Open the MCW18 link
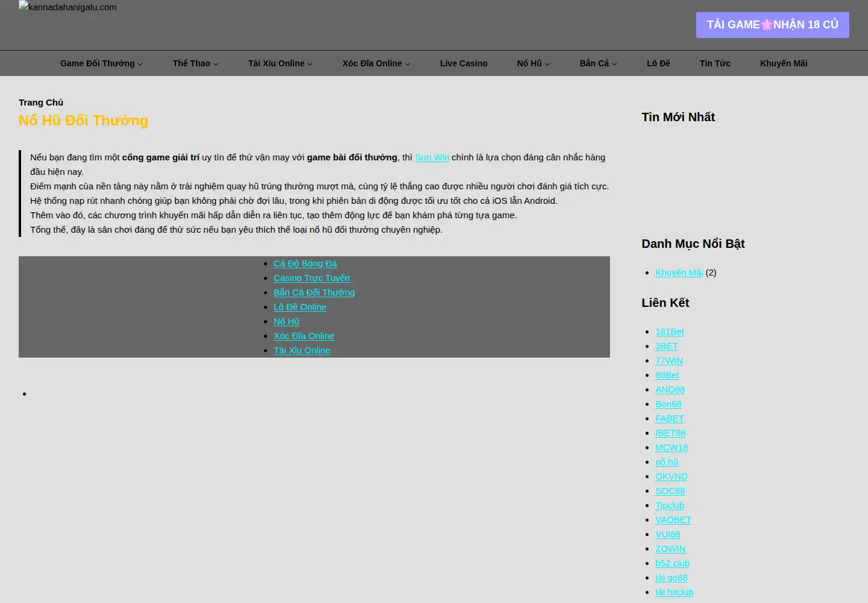This screenshot has height=603, width=868. pos(671,447)
